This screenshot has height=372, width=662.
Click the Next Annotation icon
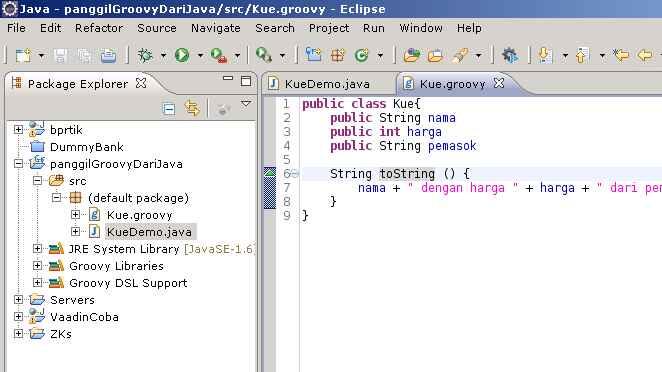(x=545, y=55)
